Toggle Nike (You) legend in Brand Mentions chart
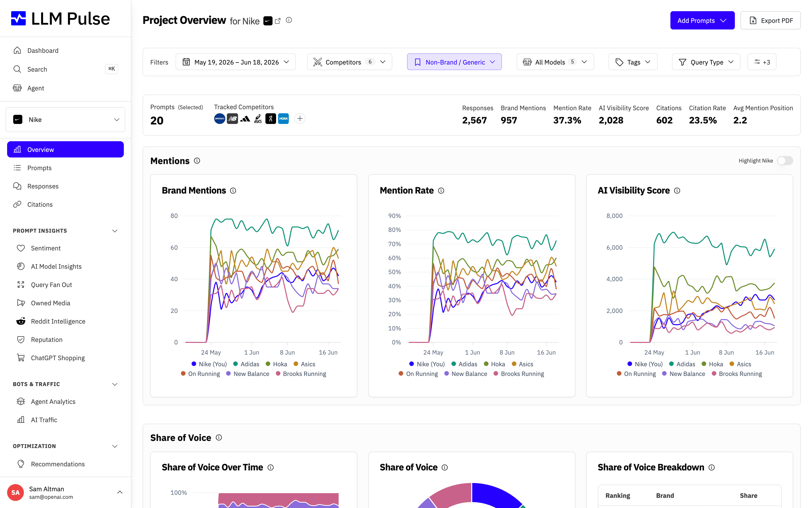 click(209, 364)
